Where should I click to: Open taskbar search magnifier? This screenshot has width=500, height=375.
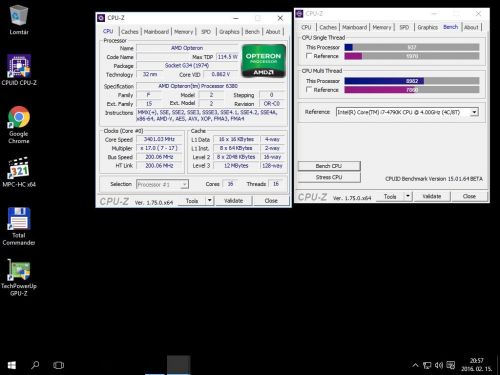tap(35, 365)
